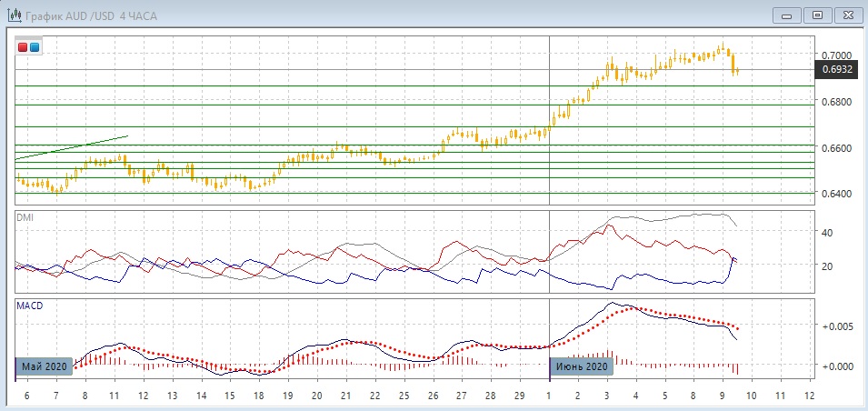Click the red square icon on chart
This screenshot has height=411, width=868.
(24, 46)
